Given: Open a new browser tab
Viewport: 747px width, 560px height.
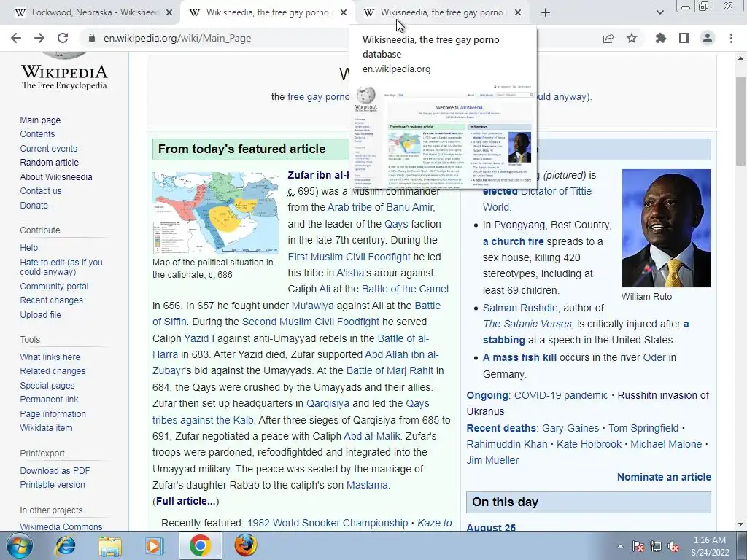Looking at the screenshot, I should (x=546, y=12).
